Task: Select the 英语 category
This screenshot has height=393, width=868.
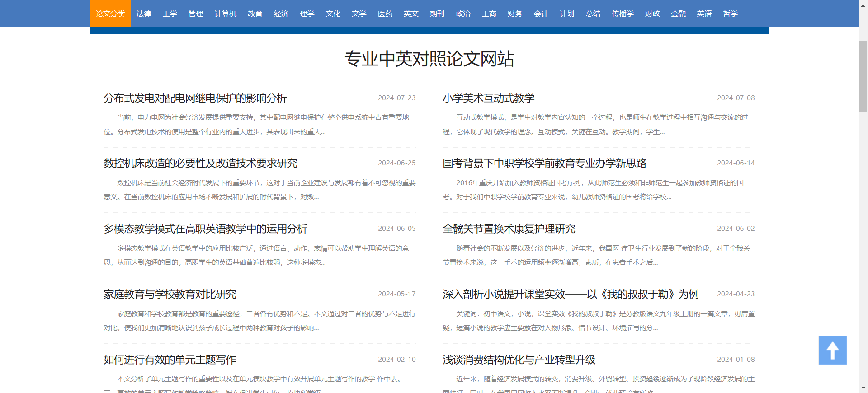Action: click(704, 14)
